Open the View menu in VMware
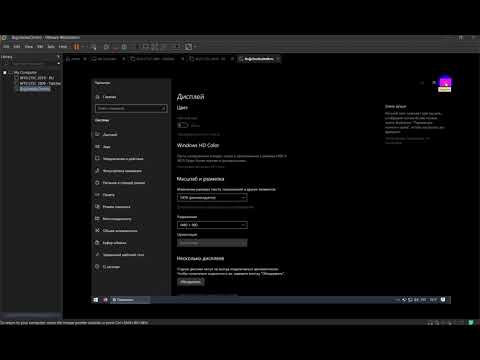480x360 pixels. (29, 47)
